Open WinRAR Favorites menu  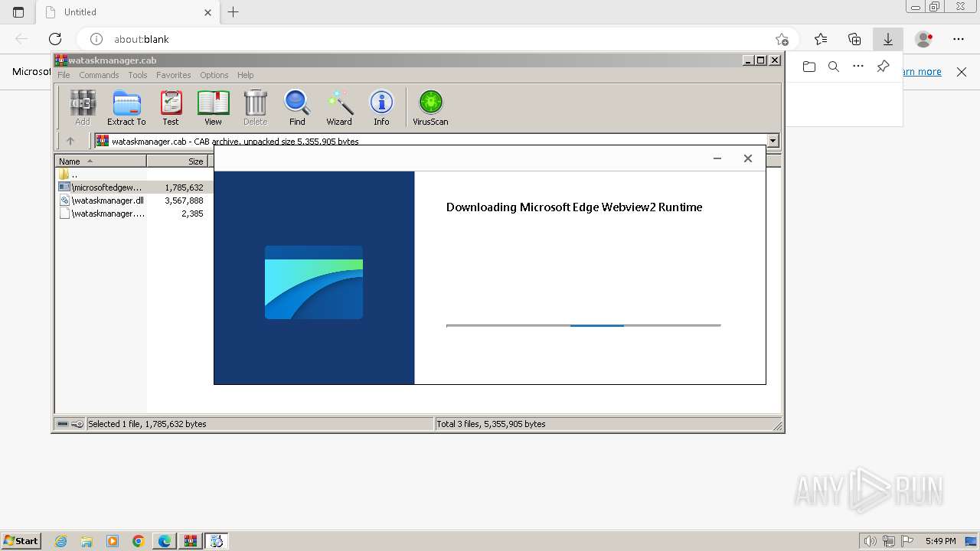tap(174, 75)
